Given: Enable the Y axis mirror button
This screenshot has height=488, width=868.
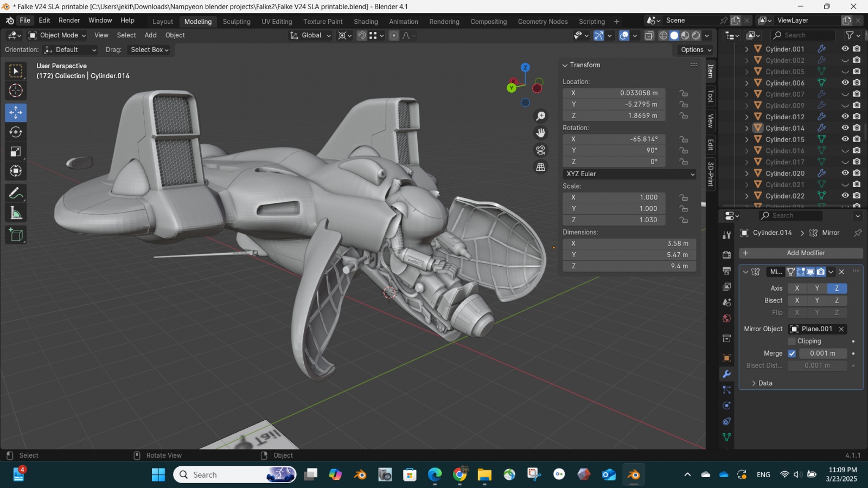Looking at the screenshot, I should tap(816, 288).
